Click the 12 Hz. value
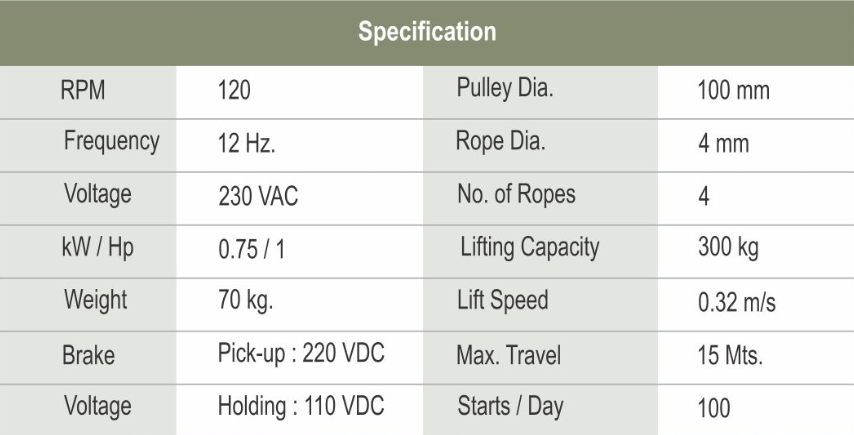 [x=247, y=143]
